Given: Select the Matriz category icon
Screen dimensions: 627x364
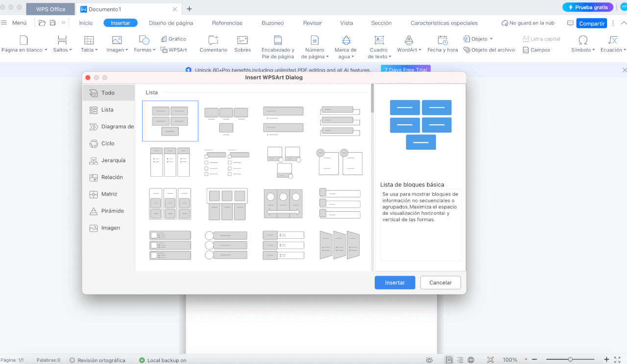Looking at the screenshot, I should pos(93,194).
